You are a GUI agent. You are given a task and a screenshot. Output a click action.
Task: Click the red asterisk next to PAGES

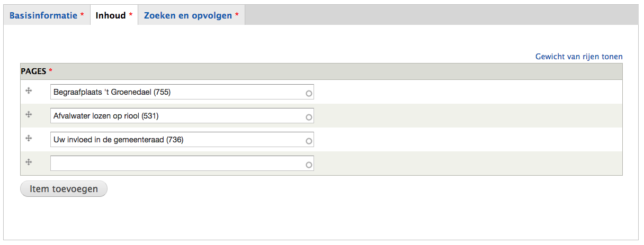click(51, 71)
